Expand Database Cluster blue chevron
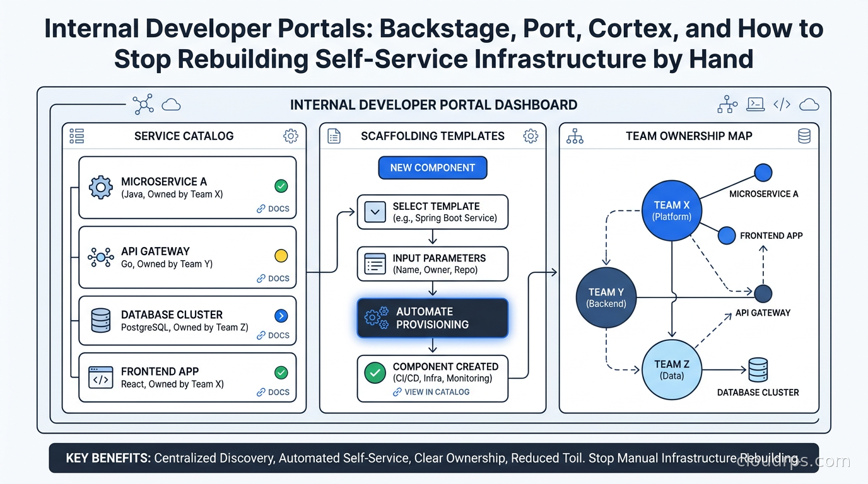 tap(281, 316)
